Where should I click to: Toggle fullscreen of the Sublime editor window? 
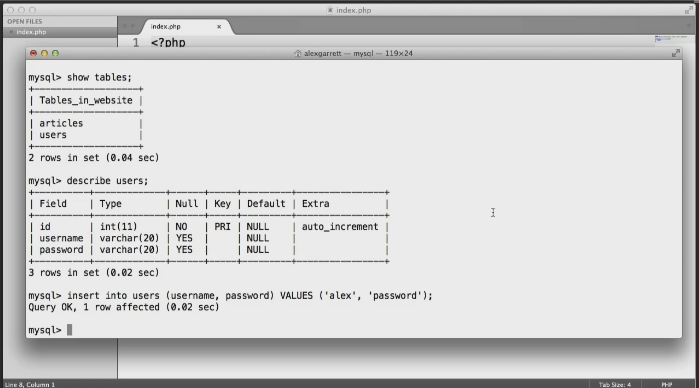click(689, 10)
